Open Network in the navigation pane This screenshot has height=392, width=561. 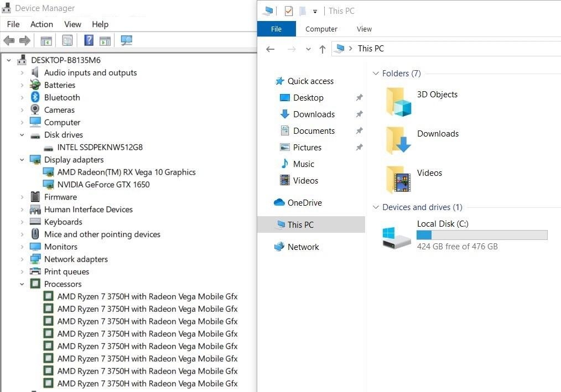[303, 247]
